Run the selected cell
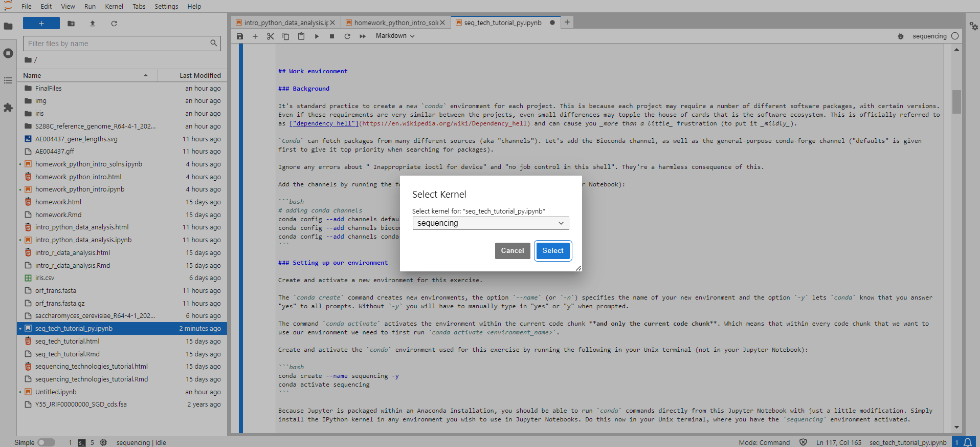This screenshot has height=447, width=980. (x=317, y=36)
